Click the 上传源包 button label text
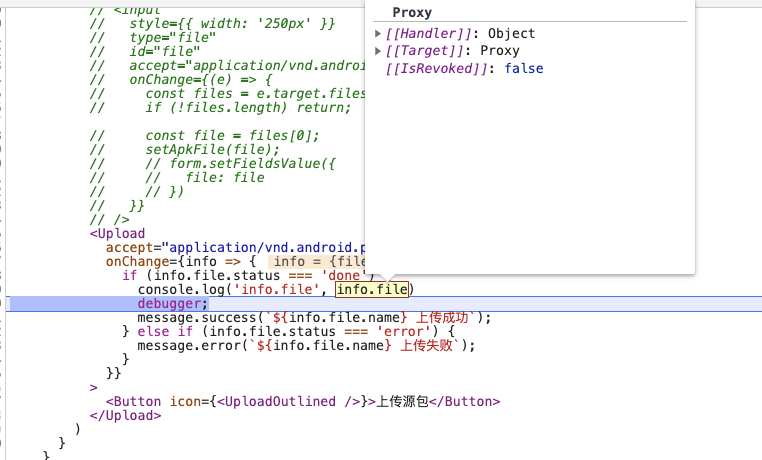This screenshot has width=762, height=460. 402,402
